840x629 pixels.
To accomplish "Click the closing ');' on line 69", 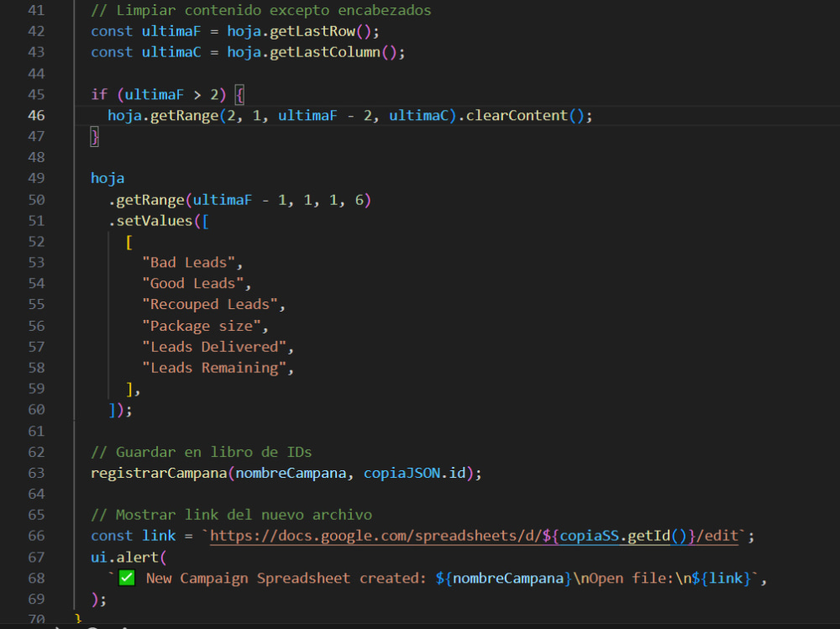I will [99, 599].
